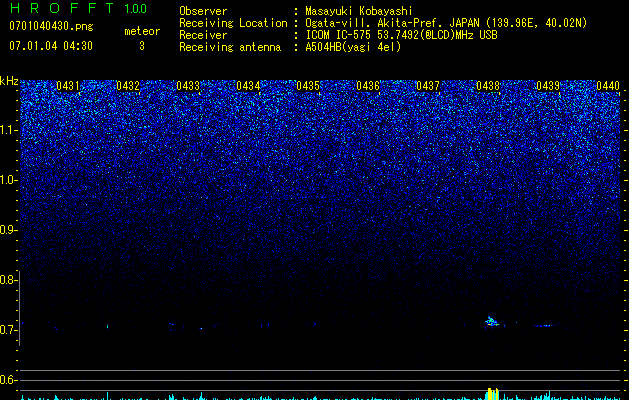This screenshot has width=629, height=400.
Task: Click the Observer field label
Action: [203, 11]
